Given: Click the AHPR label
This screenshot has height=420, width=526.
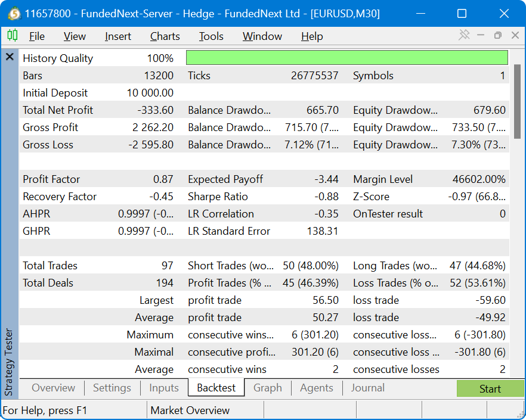Looking at the screenshot, I should (x=36, y=214).
